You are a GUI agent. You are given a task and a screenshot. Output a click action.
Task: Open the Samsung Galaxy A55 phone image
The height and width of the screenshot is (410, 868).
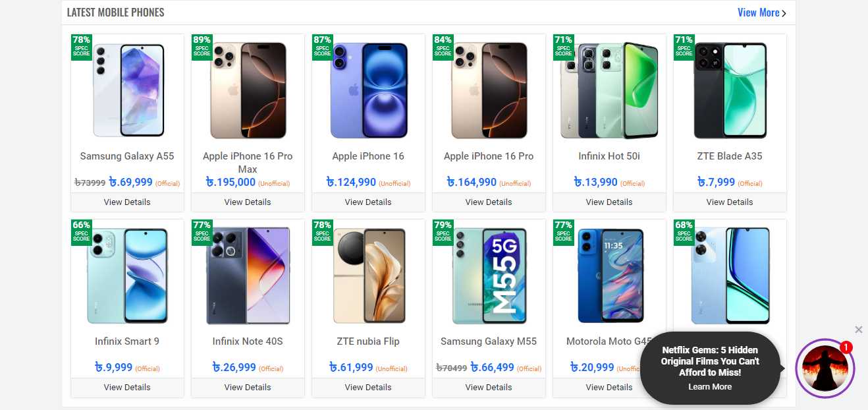128,90
